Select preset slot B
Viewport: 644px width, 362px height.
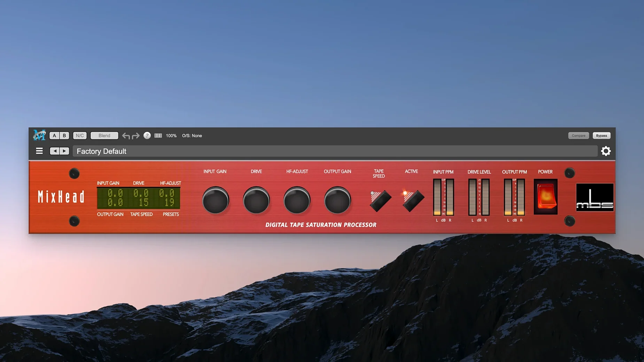(64, 135)
